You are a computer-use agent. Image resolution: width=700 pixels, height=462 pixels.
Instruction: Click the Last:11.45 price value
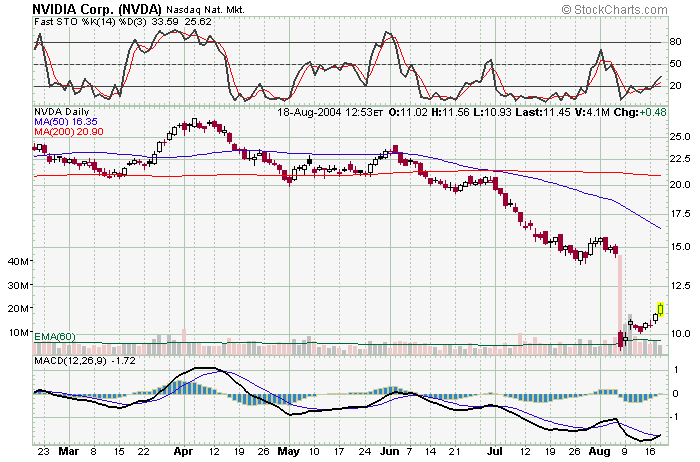(542, 112)
